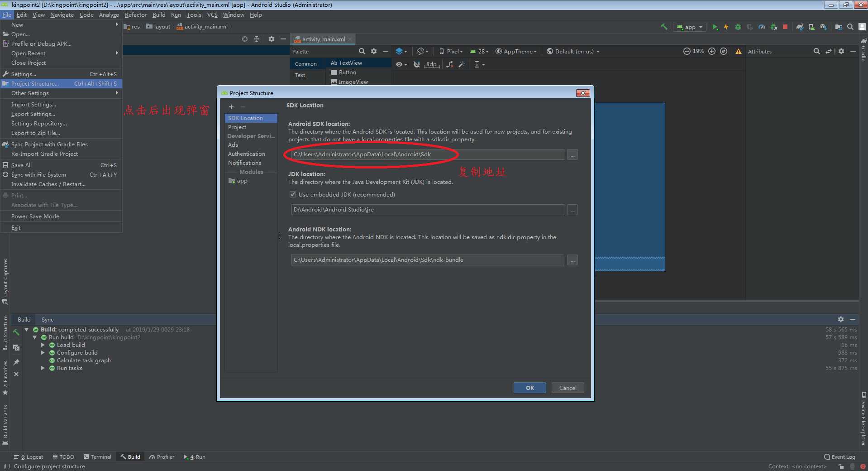Run the app with green play icon
Image resolution: width=868 pixels, height=471 pixels.
click(x=715, y=27)
